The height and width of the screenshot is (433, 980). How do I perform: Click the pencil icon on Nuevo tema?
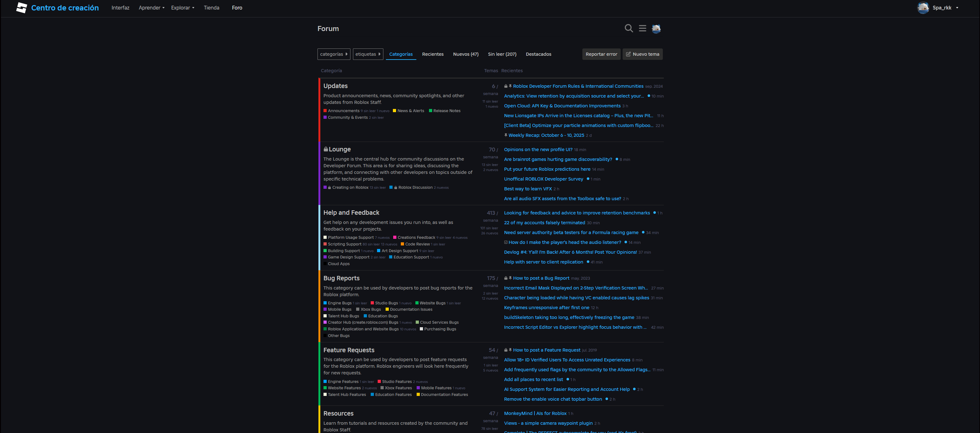pos(628,54)
